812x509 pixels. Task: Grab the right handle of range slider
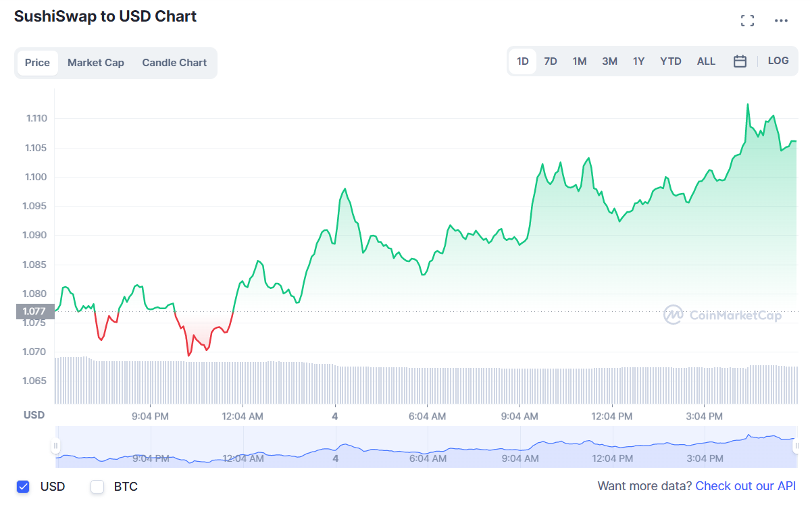[x=796, y=446]
